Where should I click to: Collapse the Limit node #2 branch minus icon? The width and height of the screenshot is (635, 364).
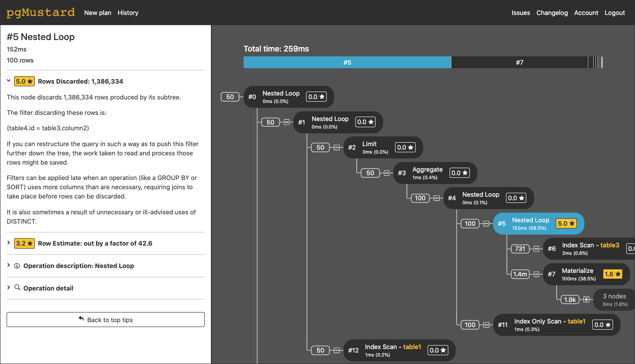337,147
